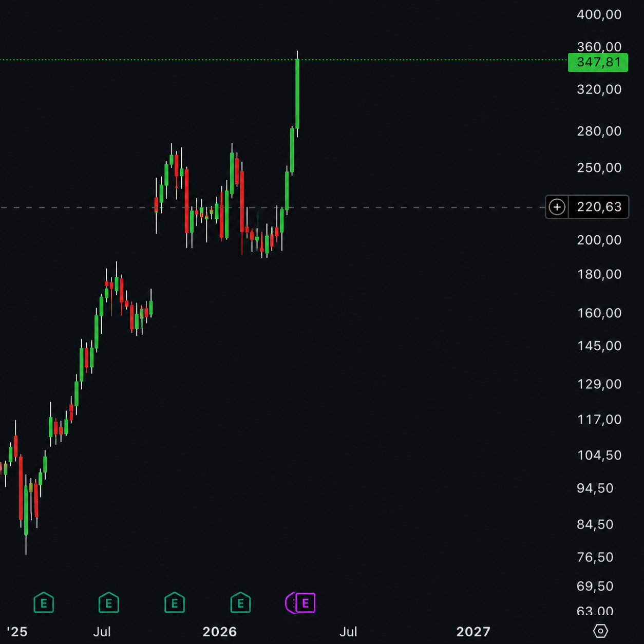Select the green 347,81 current price label
Viewport: 644px width, 644px height.
pyautogui.click(x=598, y=62)
